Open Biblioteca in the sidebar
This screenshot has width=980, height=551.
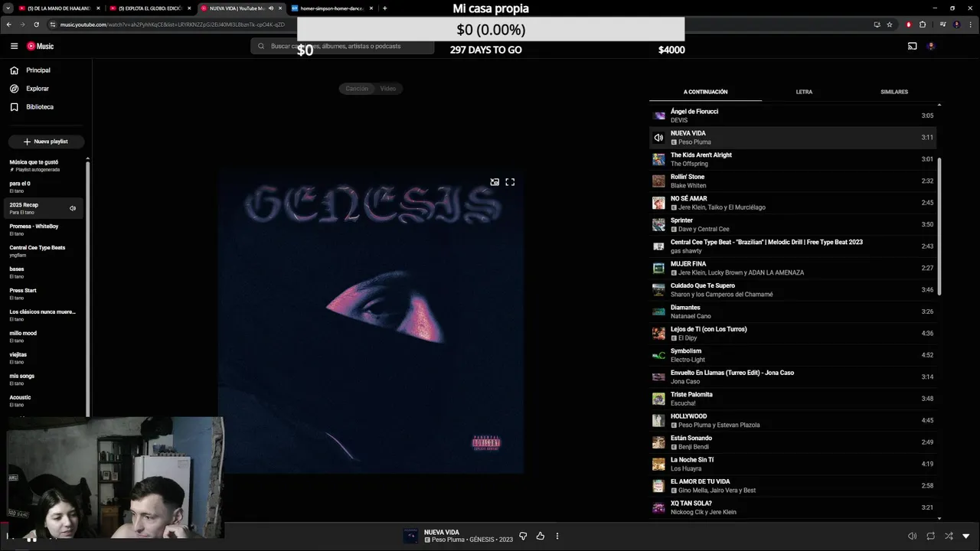click(x=45, y=107)
